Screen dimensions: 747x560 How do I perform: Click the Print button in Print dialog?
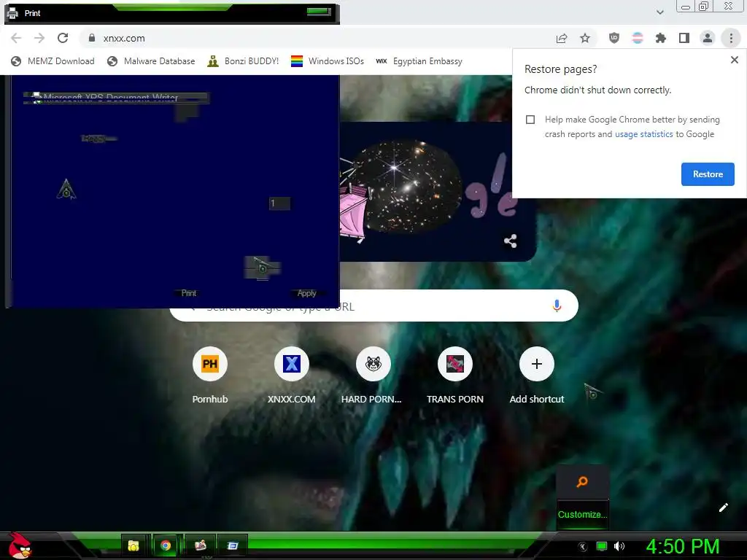[189, 293]
